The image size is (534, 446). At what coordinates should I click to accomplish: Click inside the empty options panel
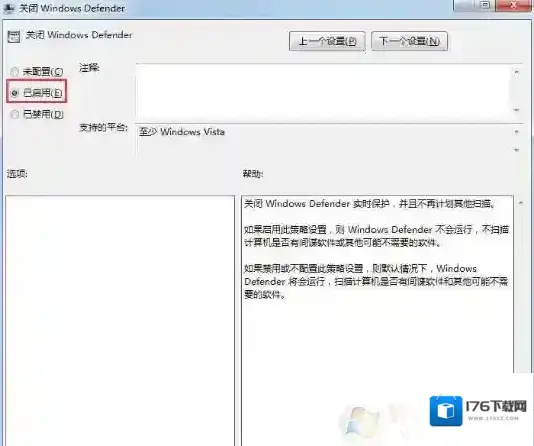pos(120,320)
